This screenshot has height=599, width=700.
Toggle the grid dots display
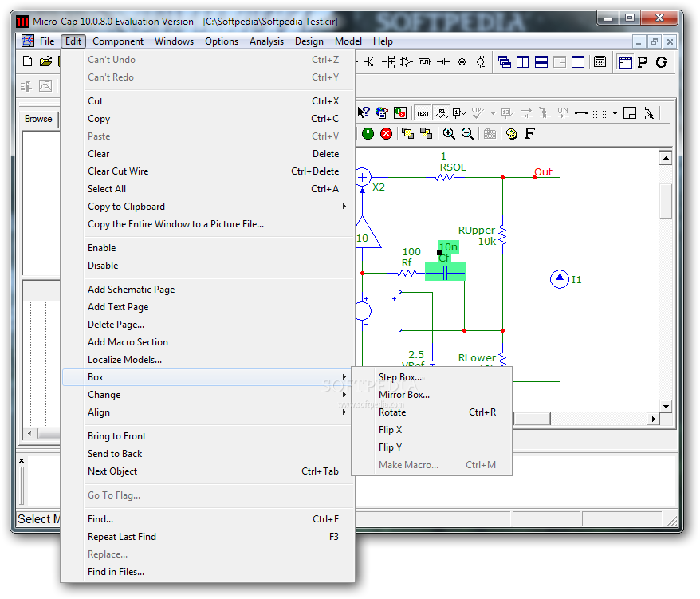click(x=600, y=113)
